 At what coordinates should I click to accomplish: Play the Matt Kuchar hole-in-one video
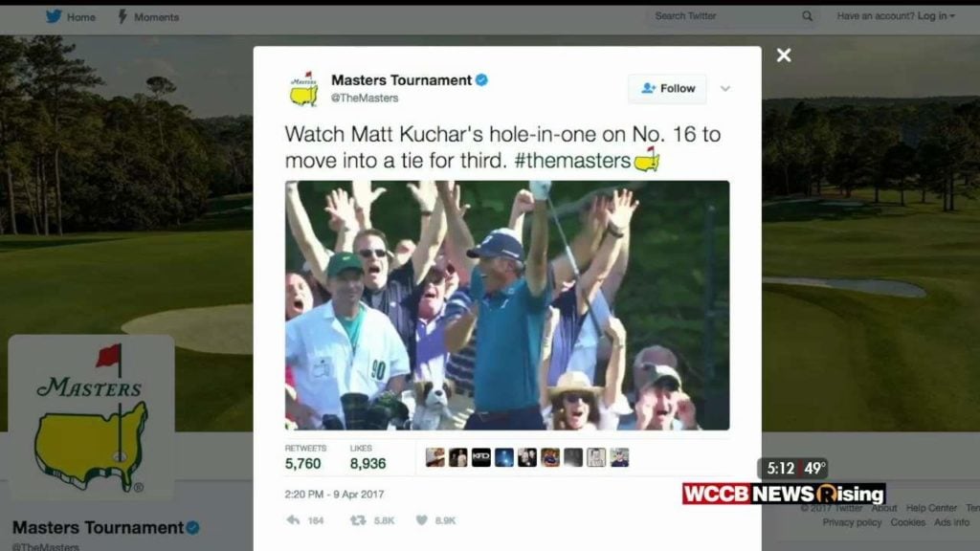[507, 305]
